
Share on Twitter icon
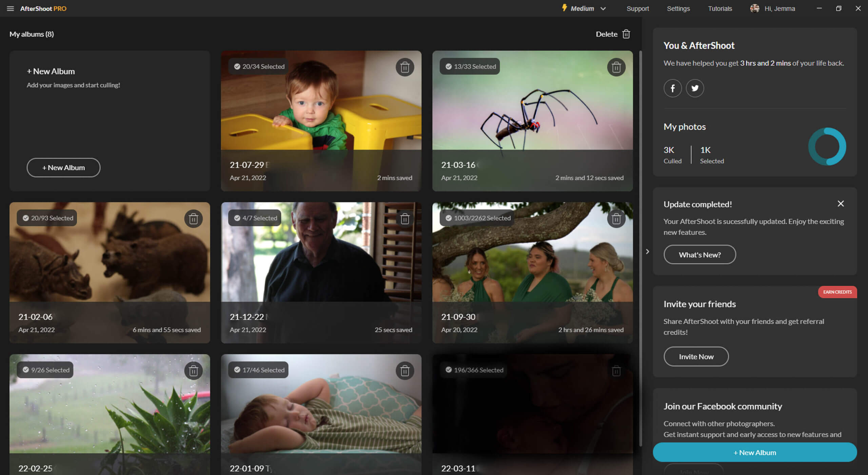coord(695,88)
